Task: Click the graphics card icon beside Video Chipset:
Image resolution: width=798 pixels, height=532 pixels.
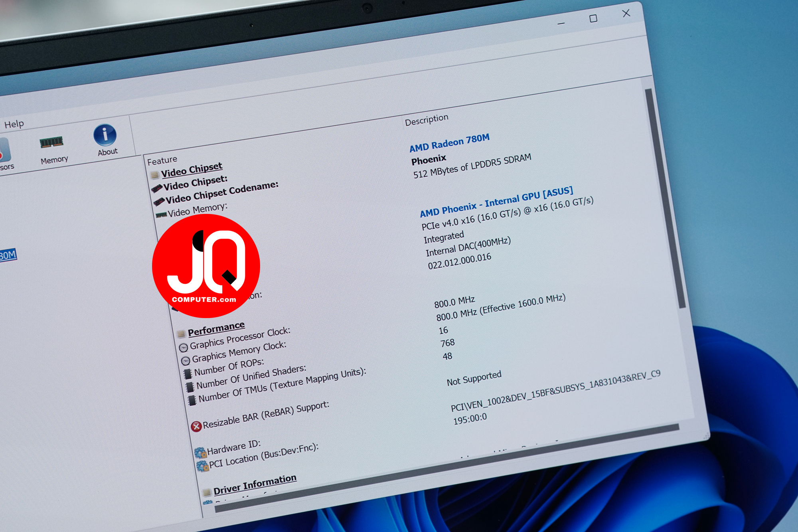Action: [x=157, y=188]
